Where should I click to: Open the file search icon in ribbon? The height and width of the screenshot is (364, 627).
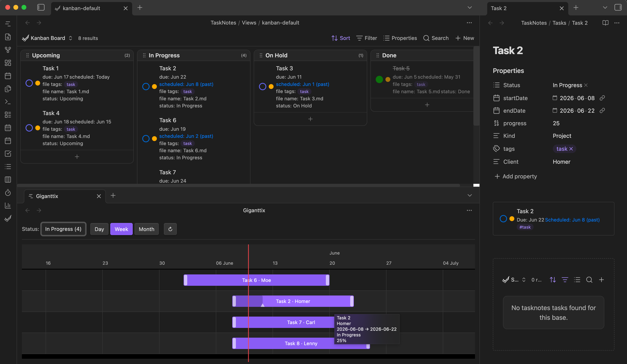click(x=8, y=37)
